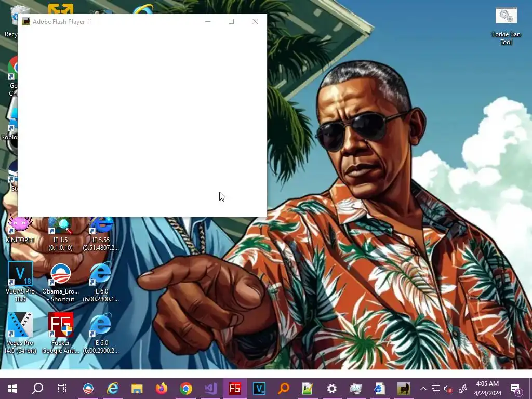
Task: Open the FG Google Anti... desktop shortcut
Action: coord(60,333)
